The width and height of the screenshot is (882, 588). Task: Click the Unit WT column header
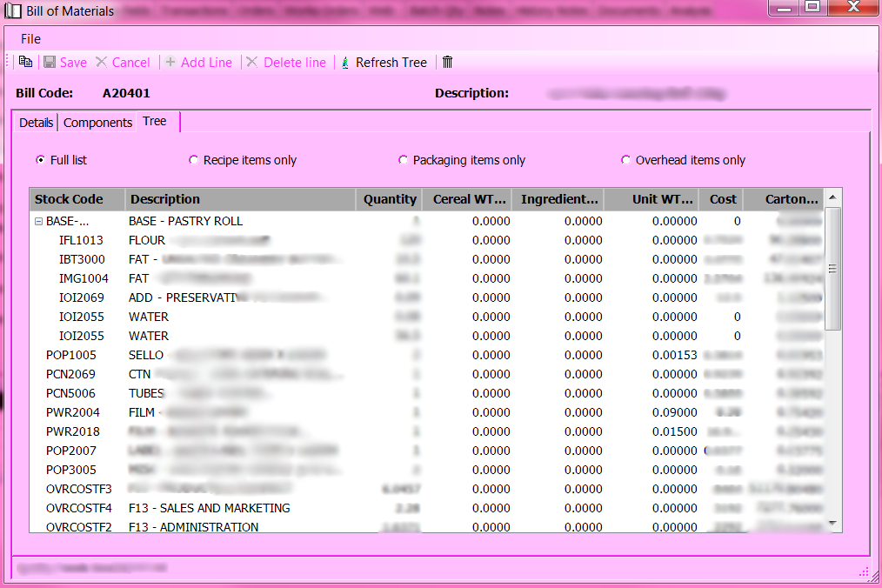coord(652,199)
